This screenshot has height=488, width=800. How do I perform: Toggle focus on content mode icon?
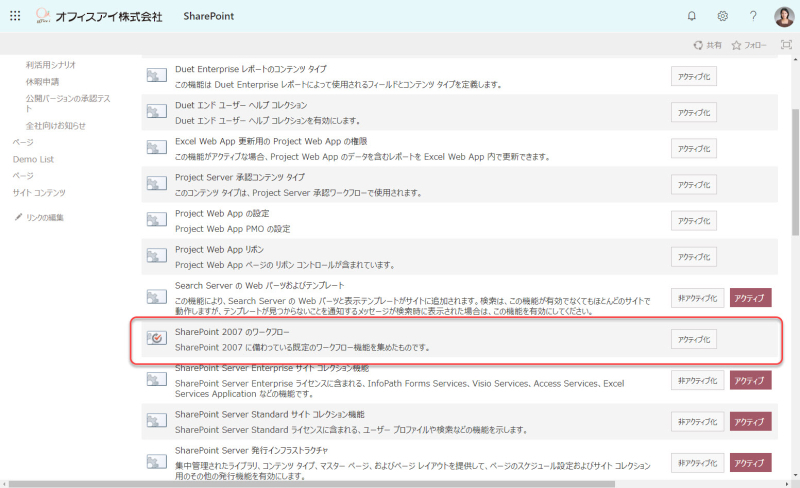coord(786,45)
